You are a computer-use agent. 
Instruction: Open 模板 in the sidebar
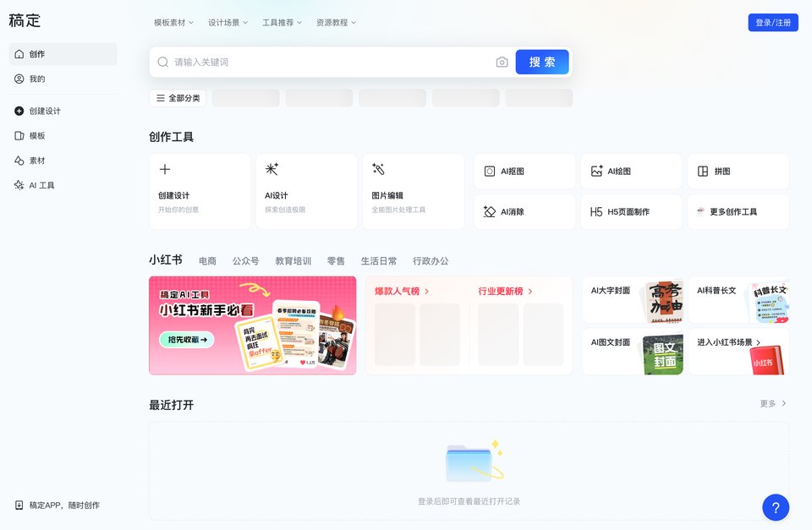tap(63, 135)
